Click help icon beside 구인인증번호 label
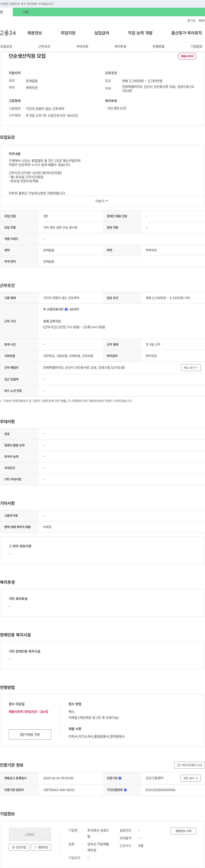 click(x=125, y=789)
